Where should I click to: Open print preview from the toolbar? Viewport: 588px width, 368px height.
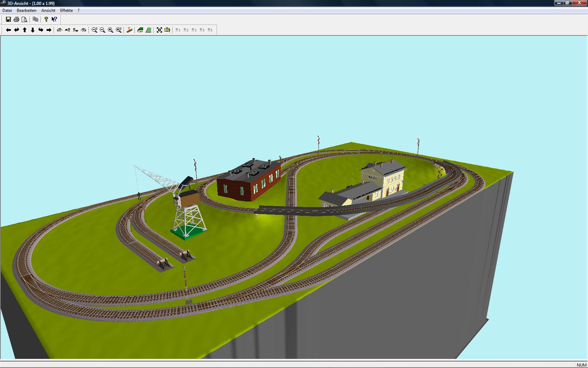pyautogui.click(x=24, y=20)
